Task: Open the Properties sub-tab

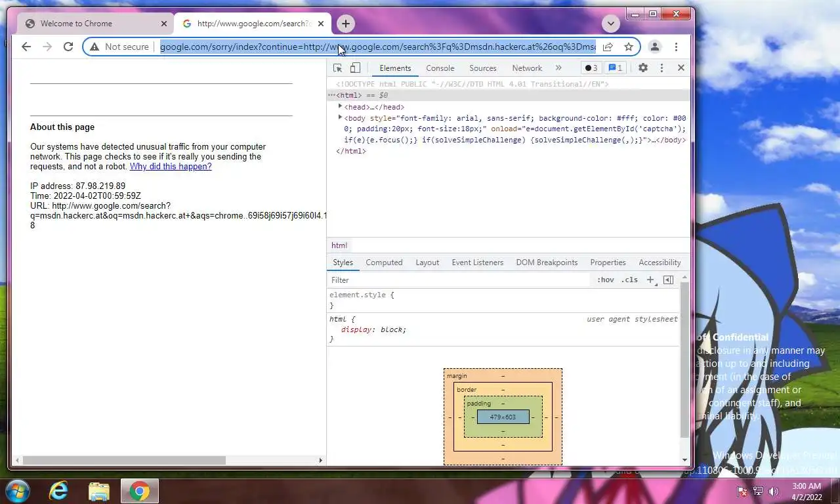Action: click(608, 262)
